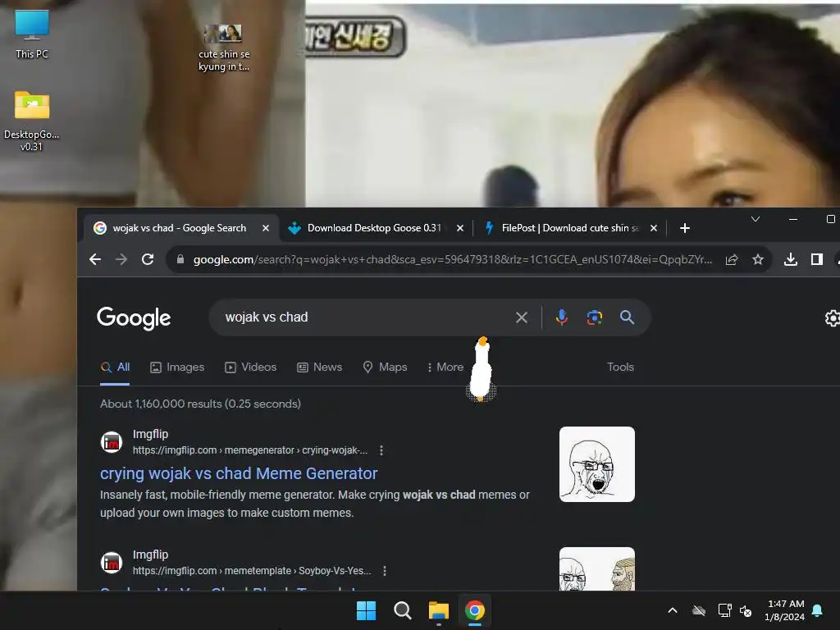Open crying wojak vs chad Meme Generator link
Viewport: 840px width, 630px height.
239,473
